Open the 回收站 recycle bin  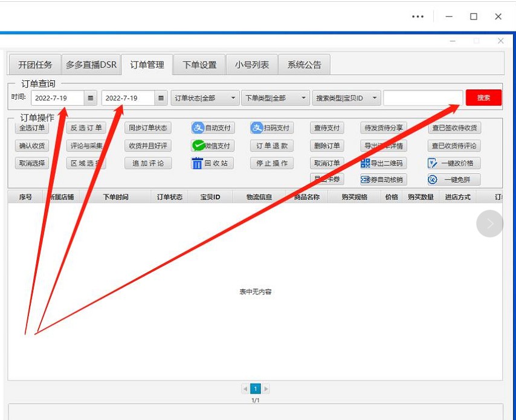point(213,163)
